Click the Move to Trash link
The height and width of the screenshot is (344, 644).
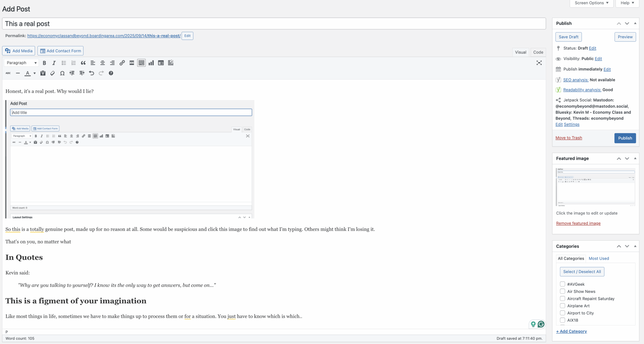[x=569, y=138]
